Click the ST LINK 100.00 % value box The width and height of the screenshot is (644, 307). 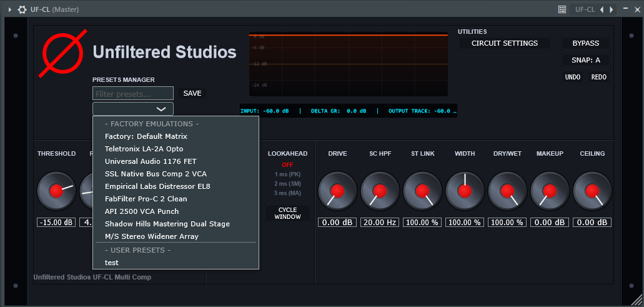(x=423, y=223)
